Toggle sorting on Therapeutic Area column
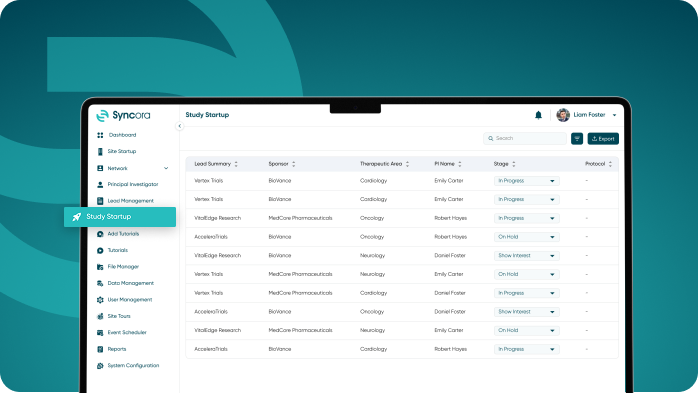Image resolution: width=698 pixels, height=393 pixels. pos(407,164)
